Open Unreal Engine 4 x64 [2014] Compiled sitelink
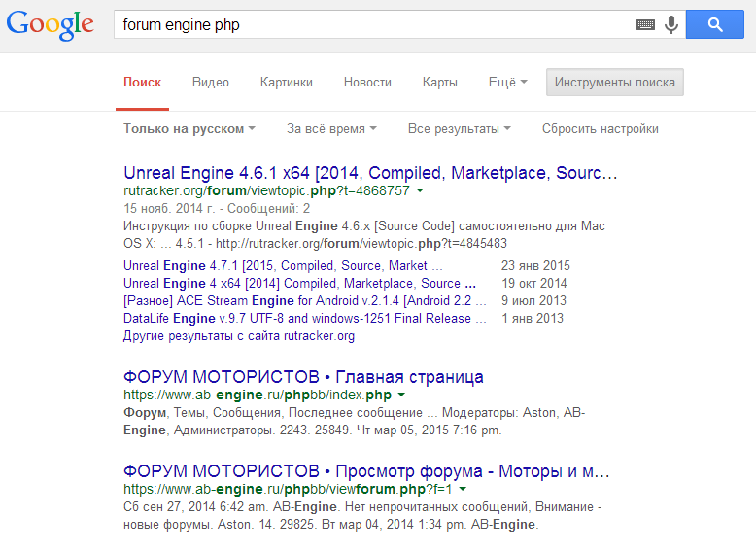The width and height of the screenshot is (756, 551). pyautogui.click(x=299, y=284)
